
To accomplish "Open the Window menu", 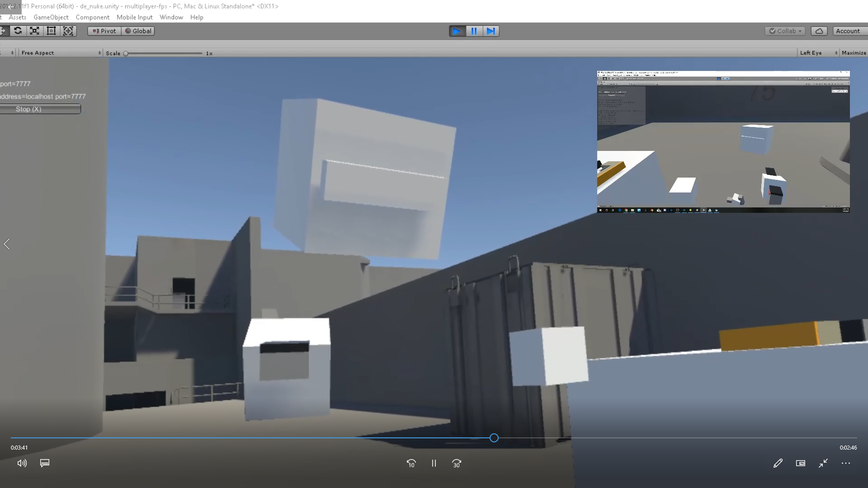I will tap(171, 17).
